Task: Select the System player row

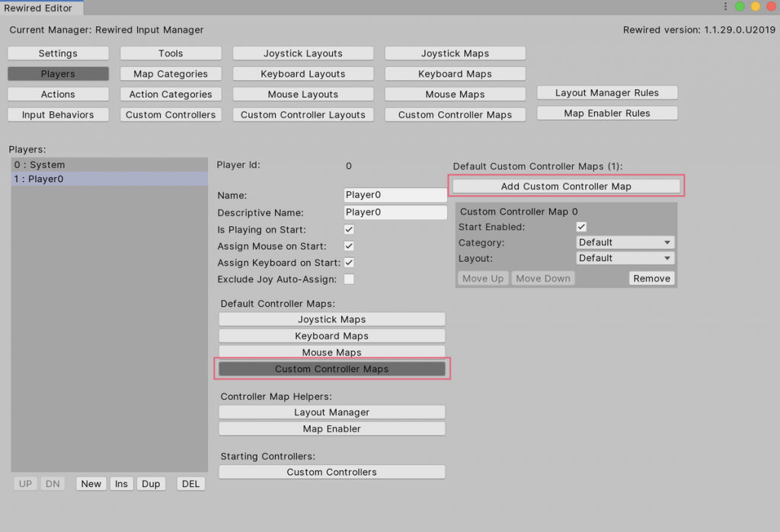Action: point(110,164)
